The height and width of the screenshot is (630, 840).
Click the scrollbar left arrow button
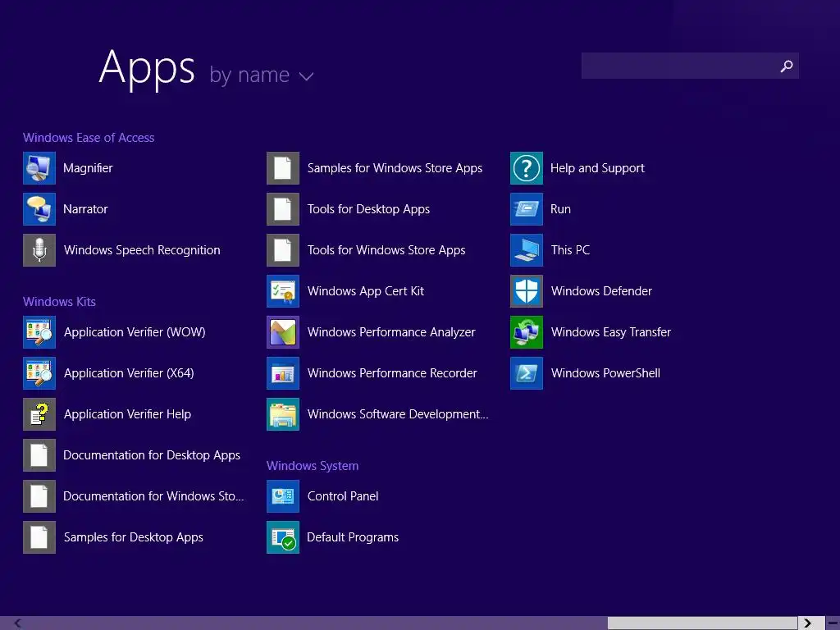18,623
